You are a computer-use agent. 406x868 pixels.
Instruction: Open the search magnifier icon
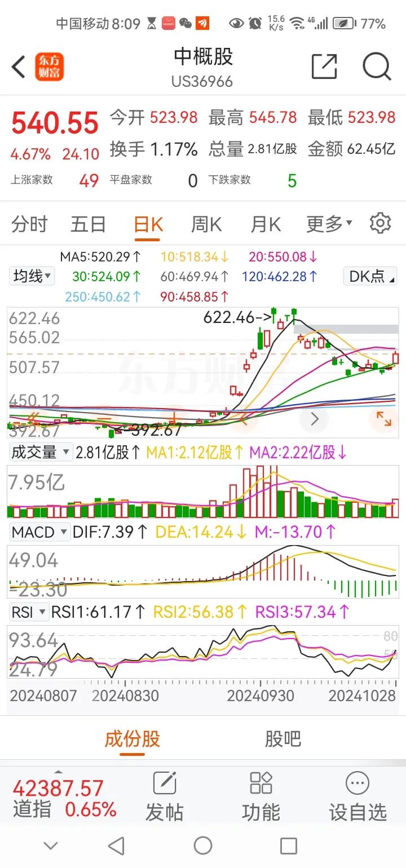[x=377, y=67]
